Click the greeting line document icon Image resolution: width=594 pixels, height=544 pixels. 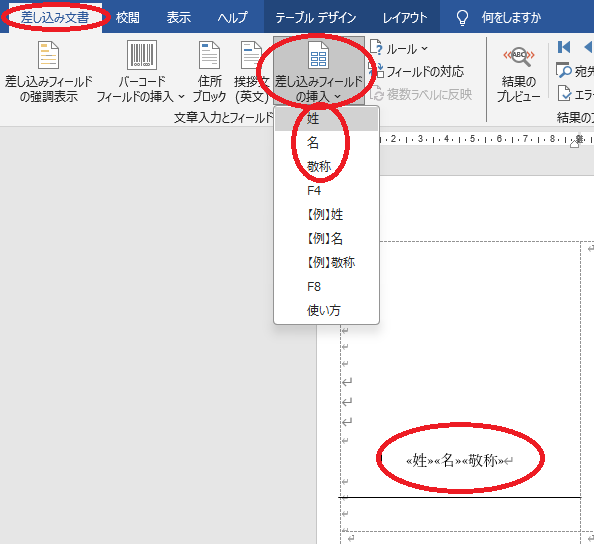pos(251,55)
